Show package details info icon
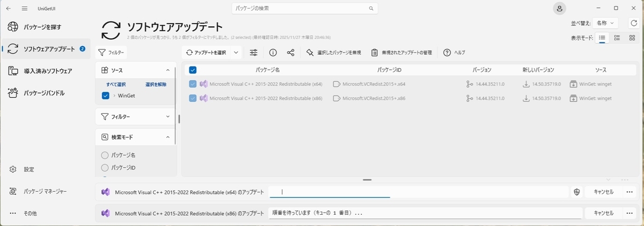644x226 pixels. (x=273, y=53)
